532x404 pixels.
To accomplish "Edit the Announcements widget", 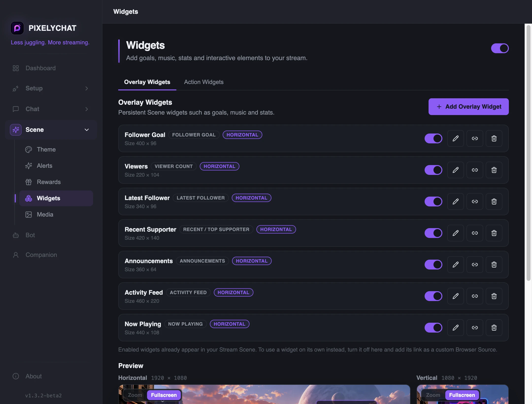I will click(455, 265).
